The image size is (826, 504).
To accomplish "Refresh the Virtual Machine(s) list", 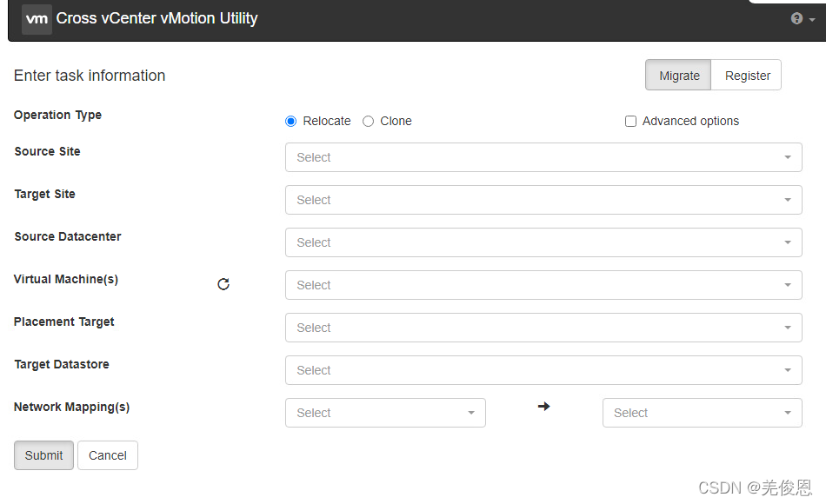I will pos(223,284).
